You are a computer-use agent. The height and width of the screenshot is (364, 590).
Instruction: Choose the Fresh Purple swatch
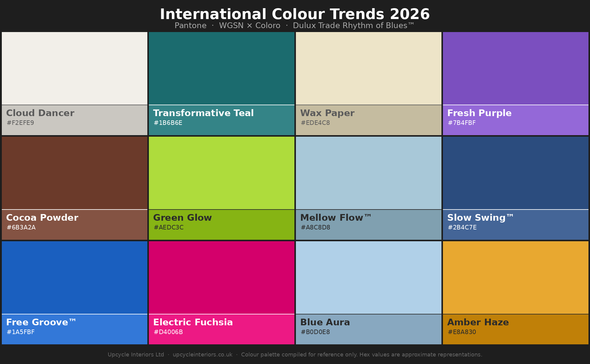pyautogui.click(x=516, y=68)
